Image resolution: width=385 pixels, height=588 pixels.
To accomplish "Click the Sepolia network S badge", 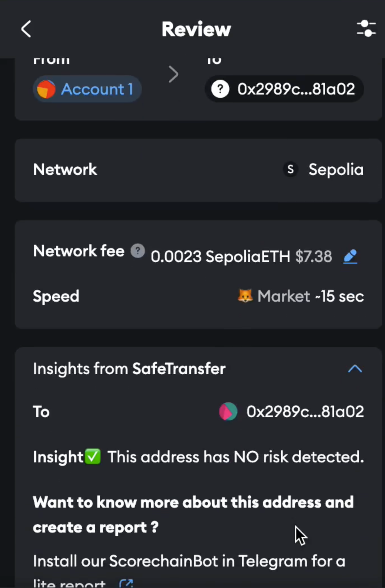I will (290, 169).
